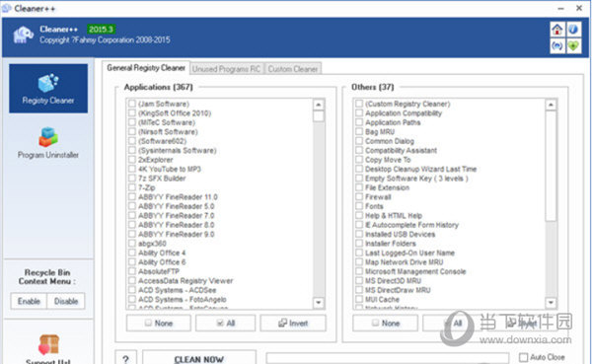Tick the Fonts checkbox
The image size is (592, 364).
tap(359, 206)
